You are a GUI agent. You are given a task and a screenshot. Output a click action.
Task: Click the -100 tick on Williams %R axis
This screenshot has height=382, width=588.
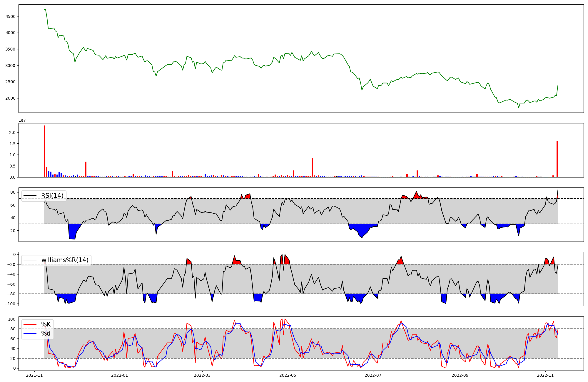pyautogui.click(x=11, y=304)
